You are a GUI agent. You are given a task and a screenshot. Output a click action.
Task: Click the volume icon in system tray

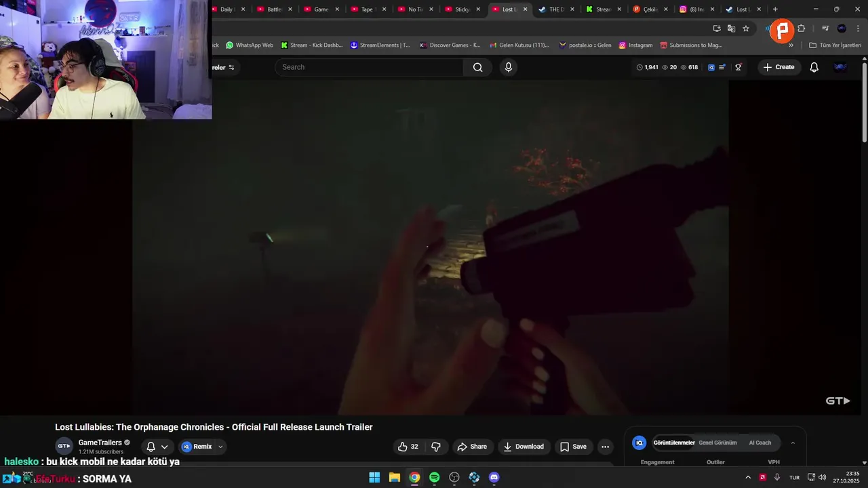(x=823, y=477)
